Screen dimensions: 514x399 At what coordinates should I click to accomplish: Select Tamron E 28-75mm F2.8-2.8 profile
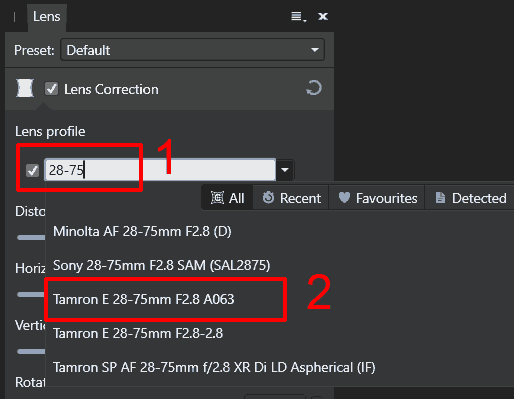point(138,333)
